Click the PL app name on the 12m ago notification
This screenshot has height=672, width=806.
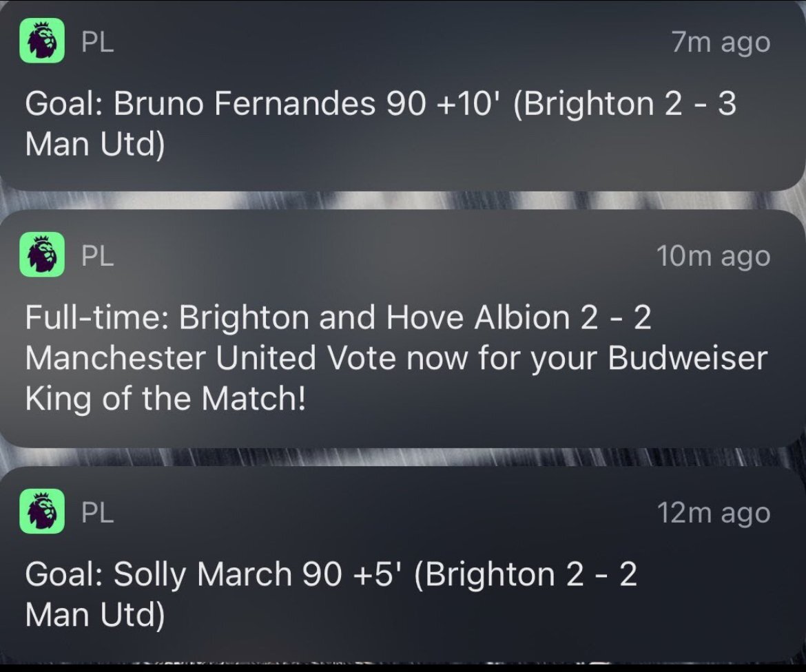tap(97, 513)
